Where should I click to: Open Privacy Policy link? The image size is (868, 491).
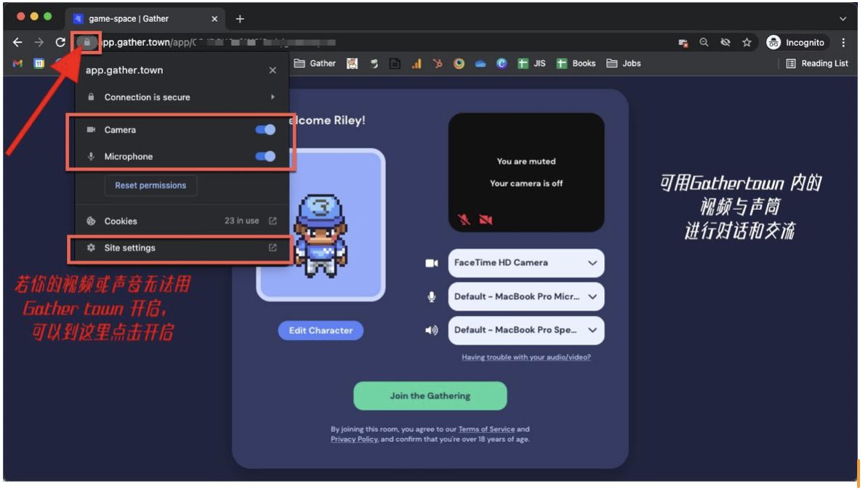[354, 439]
